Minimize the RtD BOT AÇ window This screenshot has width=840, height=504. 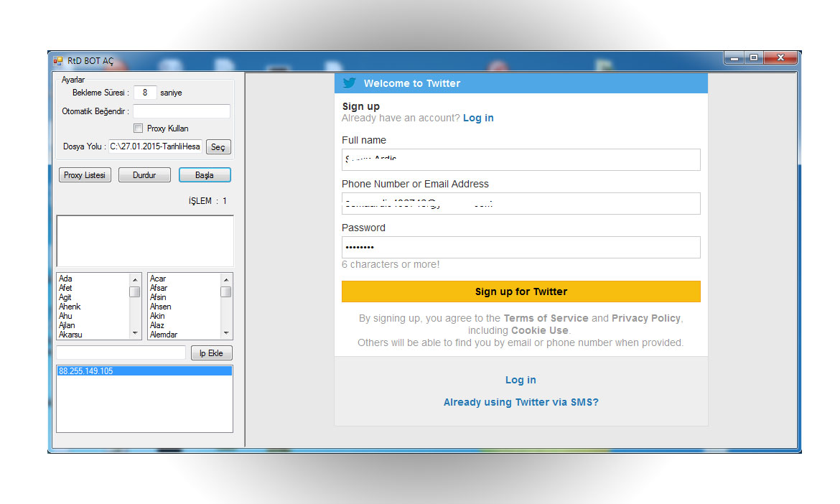coord(734,57)
